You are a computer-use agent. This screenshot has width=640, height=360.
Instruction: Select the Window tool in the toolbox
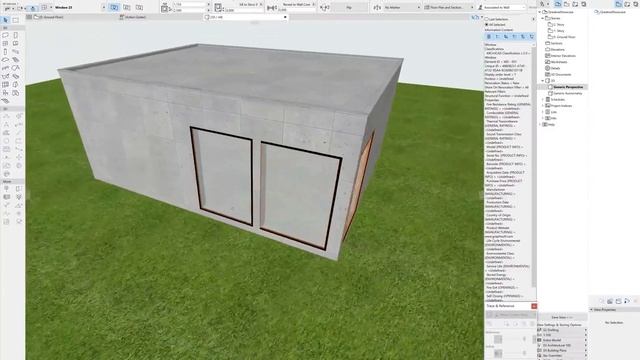click(x=5, y=44)
